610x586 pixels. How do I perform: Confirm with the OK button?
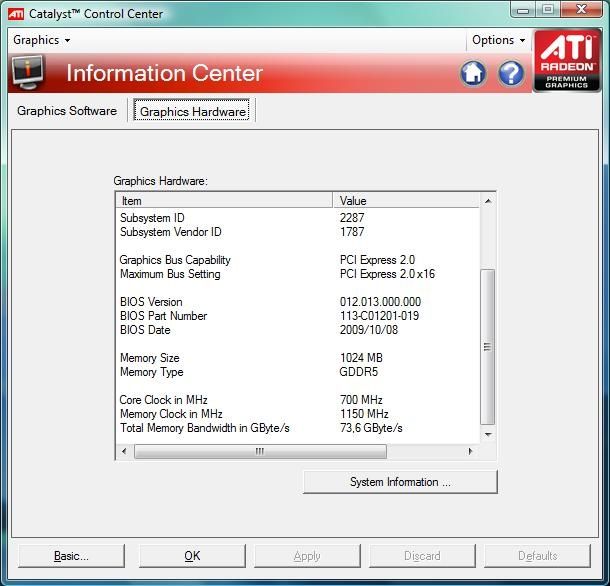(x=192, y=556)
